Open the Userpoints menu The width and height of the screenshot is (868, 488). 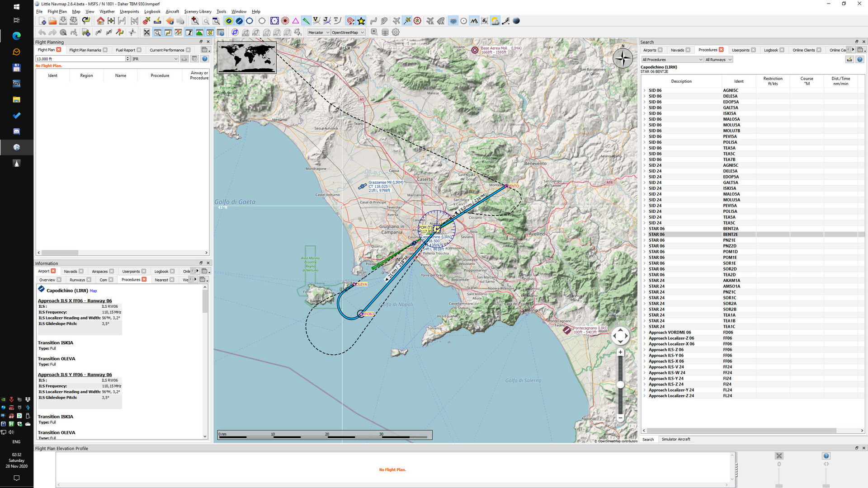pos(129,11)
